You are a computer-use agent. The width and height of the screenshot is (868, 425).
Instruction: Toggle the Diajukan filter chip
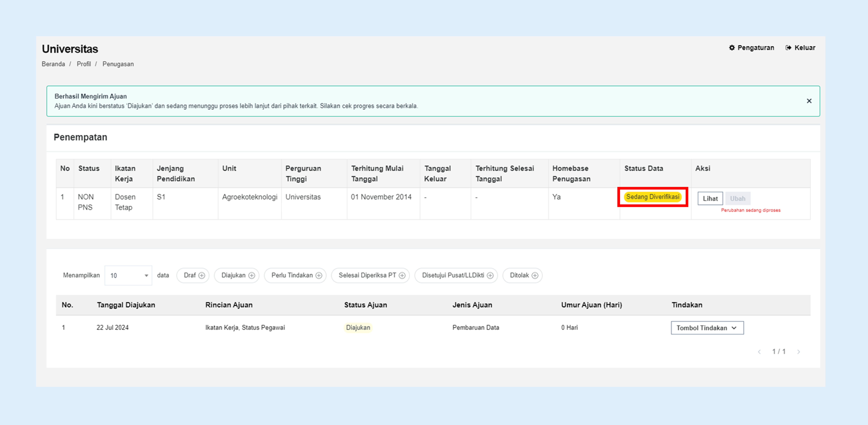(x=237, y=275)
